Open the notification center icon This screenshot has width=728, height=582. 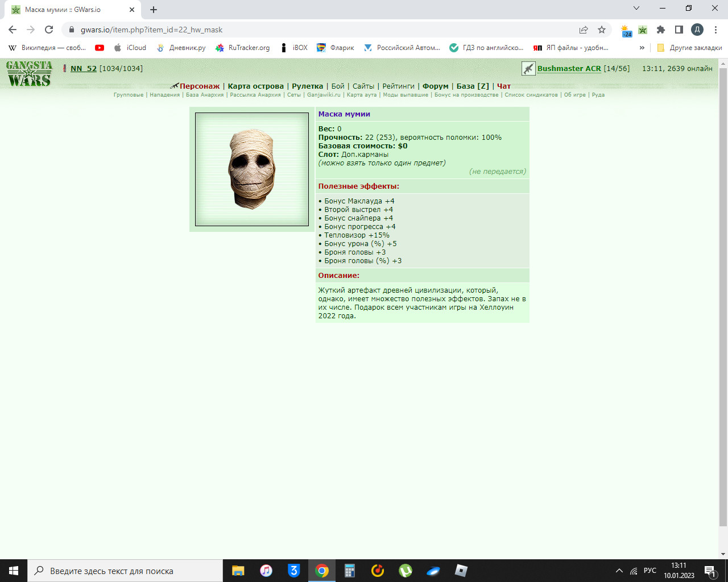(710, 571)
